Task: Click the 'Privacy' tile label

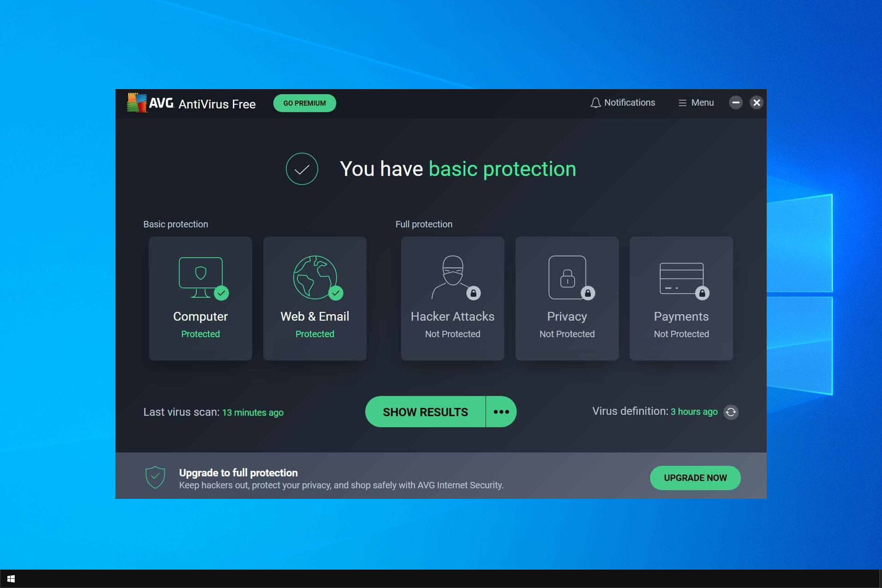Action: [567, 317]
